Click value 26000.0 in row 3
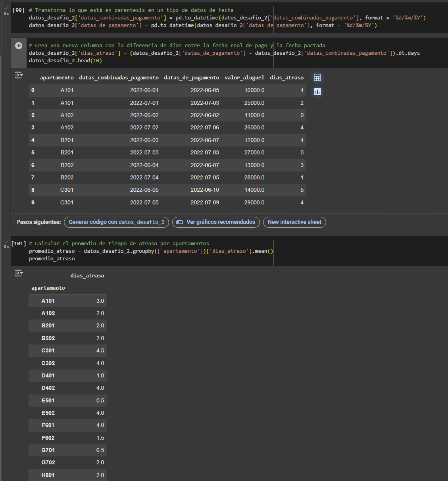The width and height of the screenshot is (448, 481). [x=254, y=128]
